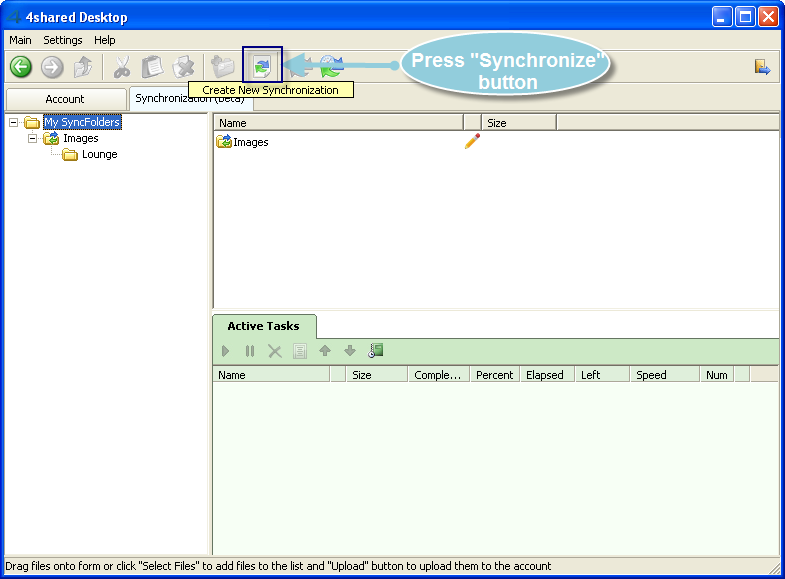Select Images folder in the tree

[81, 138]
